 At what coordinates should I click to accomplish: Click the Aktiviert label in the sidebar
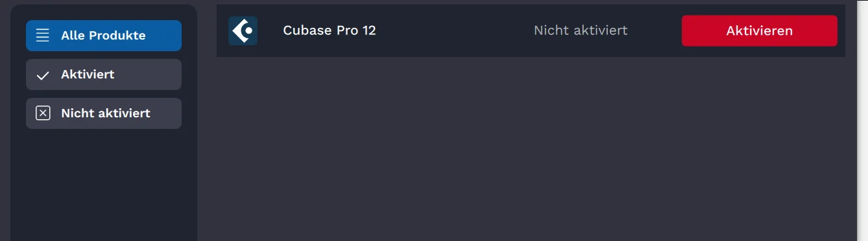[88, 75]
